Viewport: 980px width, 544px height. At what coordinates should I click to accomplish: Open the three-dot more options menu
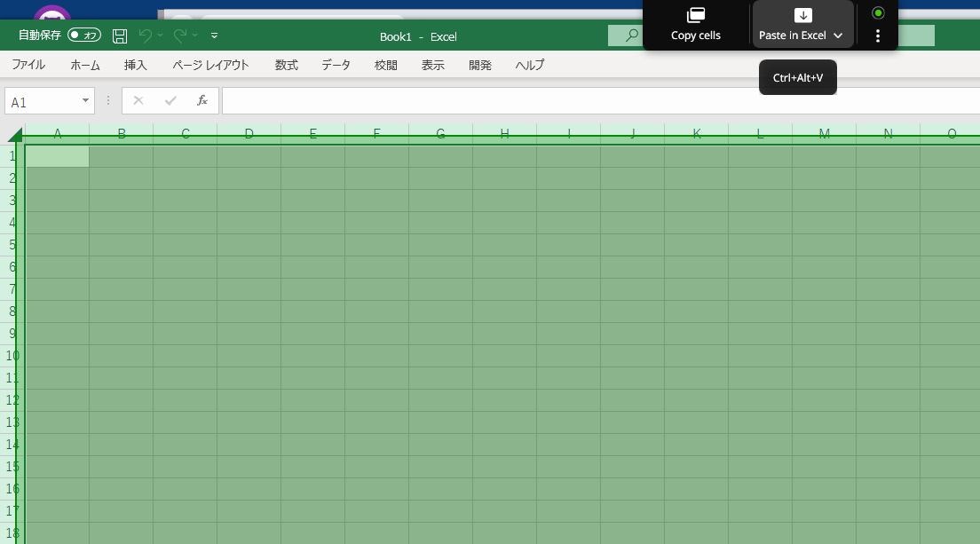878,35
